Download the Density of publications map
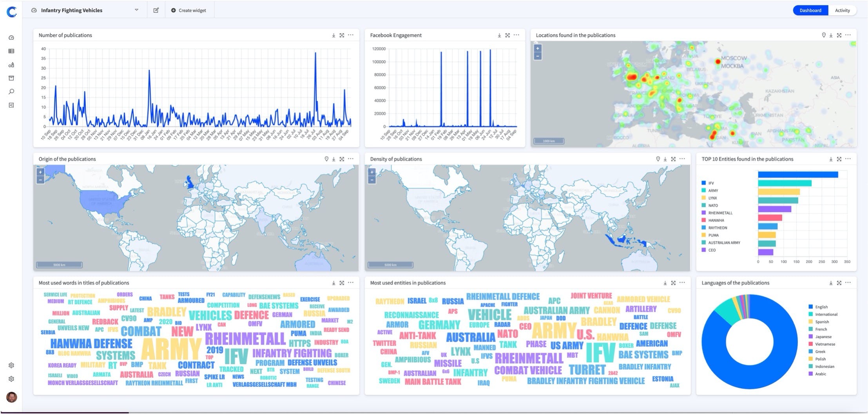Viewport: 868px width, 414px height. pos(665,159)
